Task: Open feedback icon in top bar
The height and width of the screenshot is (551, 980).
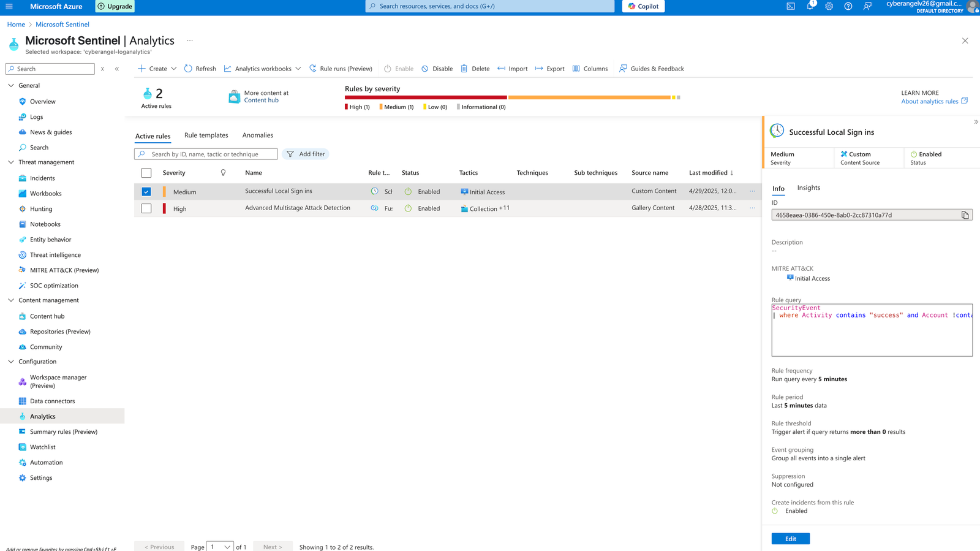Action: tap(867, 6)
